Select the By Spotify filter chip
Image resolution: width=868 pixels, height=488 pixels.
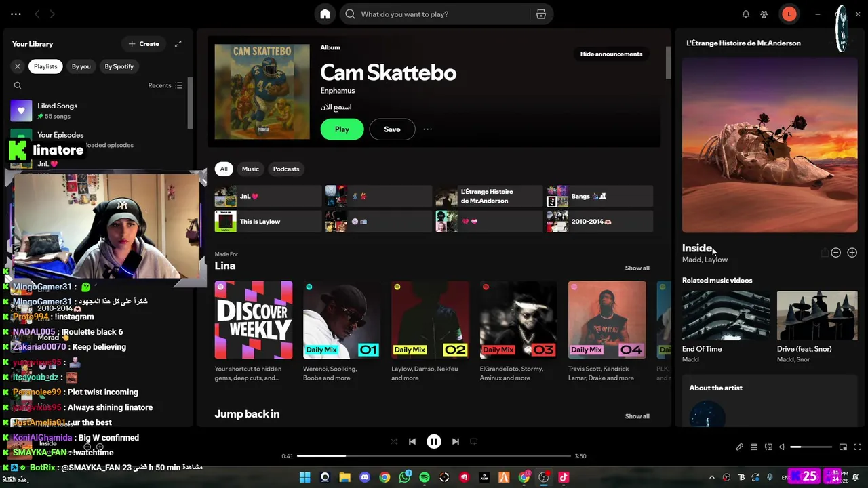pos(119,66)
